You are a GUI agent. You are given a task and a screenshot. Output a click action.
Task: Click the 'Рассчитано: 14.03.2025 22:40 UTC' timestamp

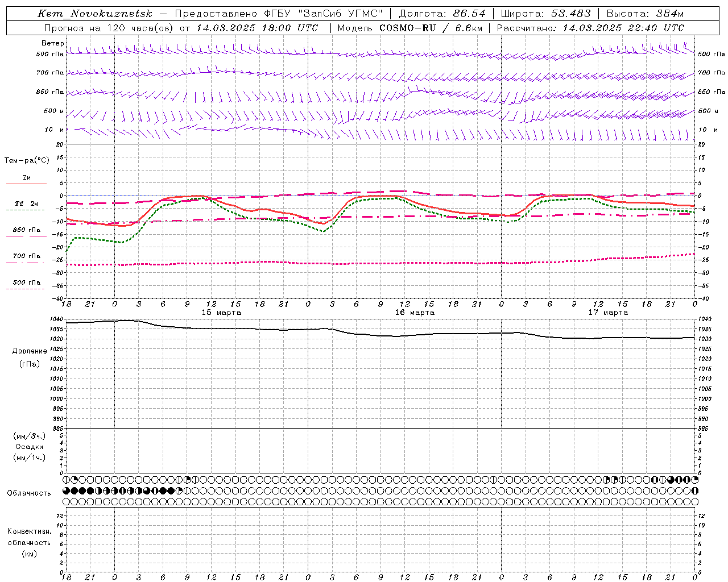(590, 28)
